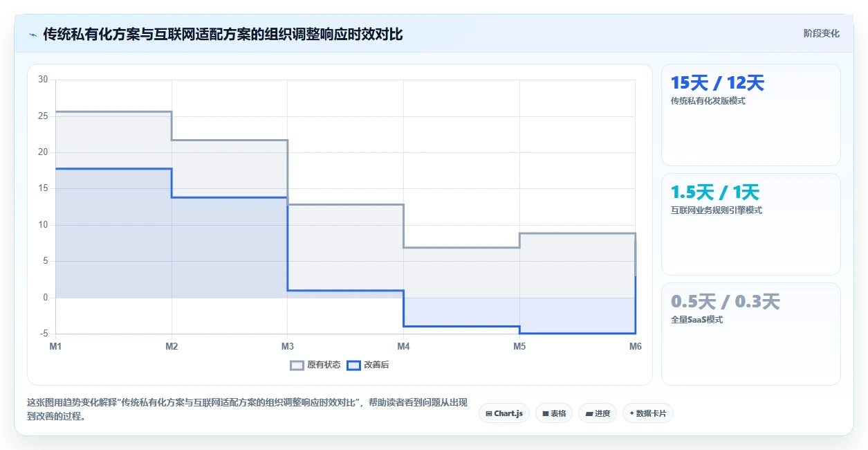Open the 15天 / 12天 data card

[x=750, y=115]
